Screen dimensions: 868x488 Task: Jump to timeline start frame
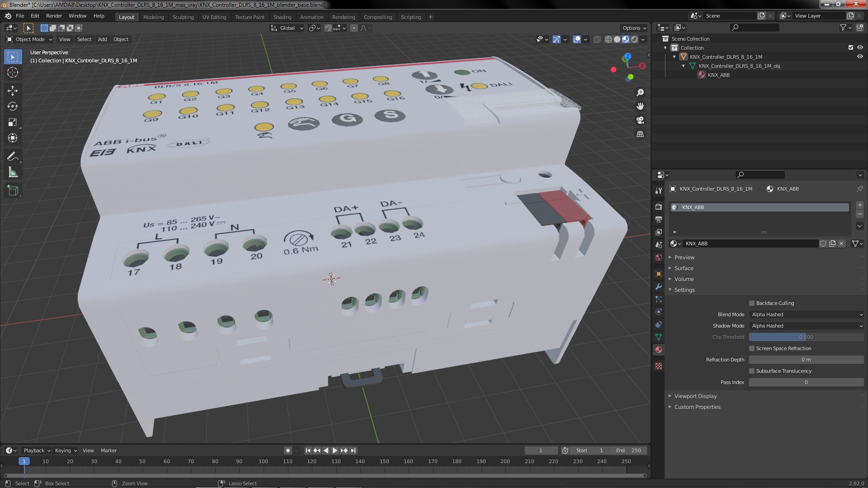308,450
